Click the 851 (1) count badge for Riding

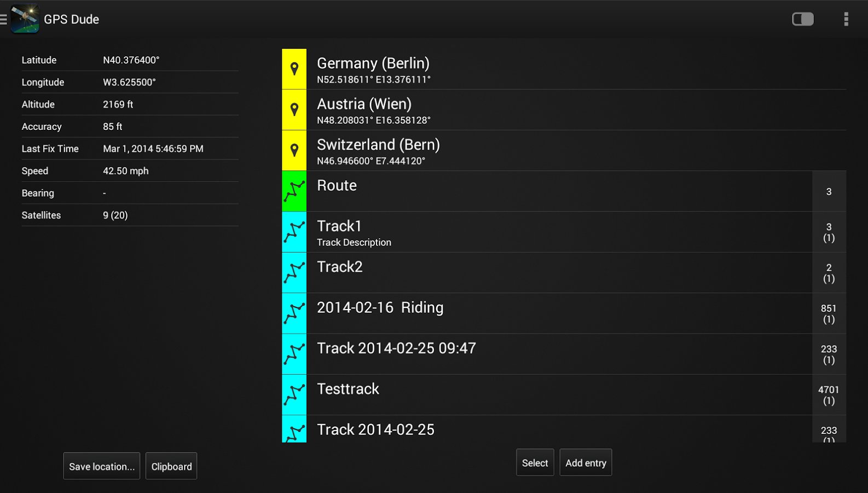pos(829,313)
